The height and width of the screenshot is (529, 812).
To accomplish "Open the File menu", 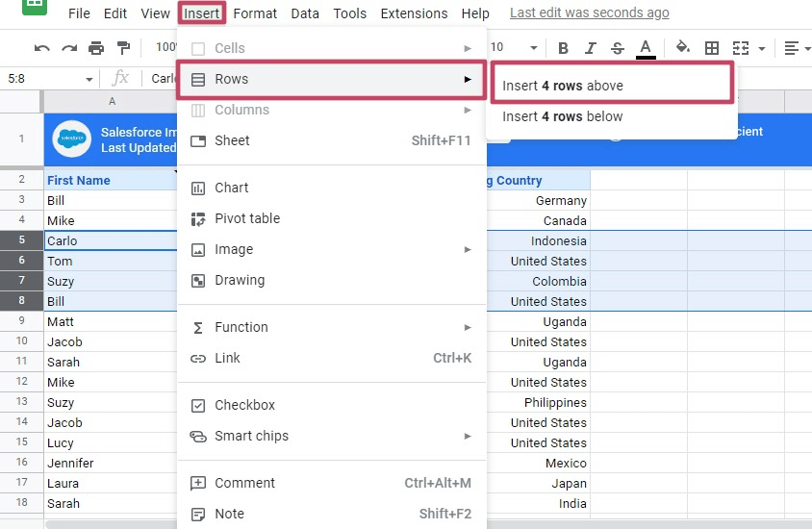I will coord(79,13).
